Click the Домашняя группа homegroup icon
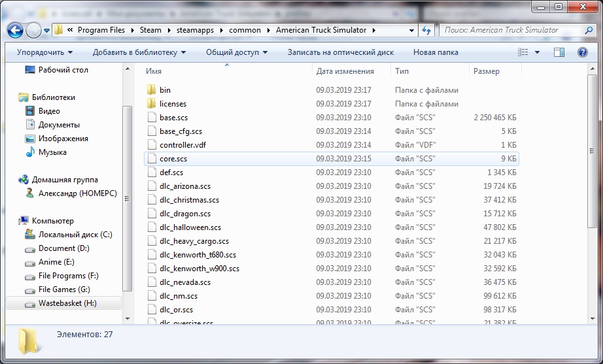 [x=24, y=180]
